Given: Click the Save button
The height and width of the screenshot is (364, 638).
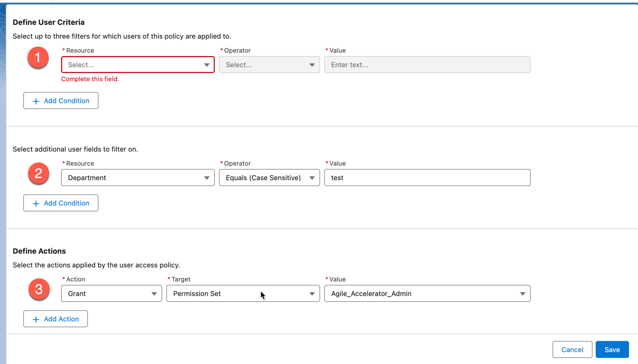Looking at the screenshot, I should point(612,349).
